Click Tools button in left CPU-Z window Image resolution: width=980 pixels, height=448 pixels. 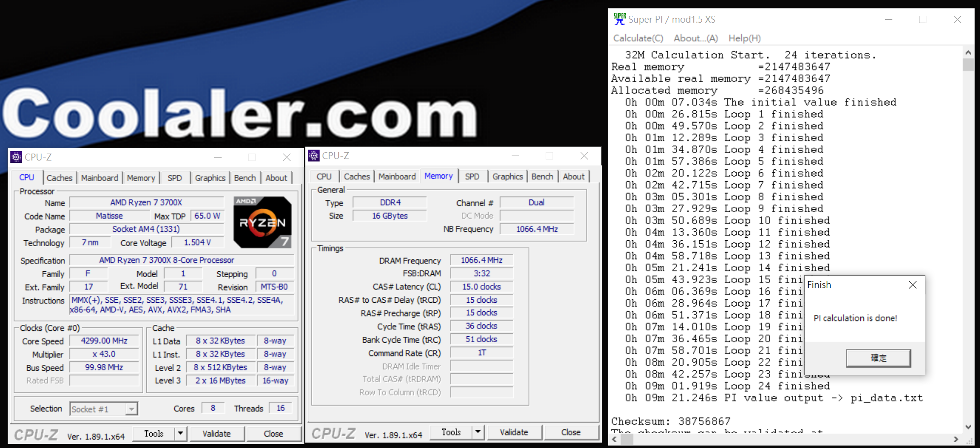(x=154, y=433)
